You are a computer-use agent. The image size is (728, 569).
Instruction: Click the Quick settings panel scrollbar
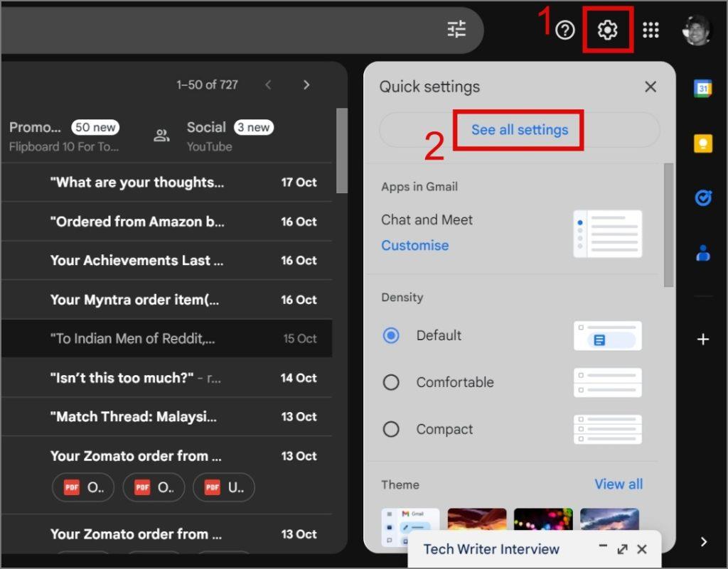pyautogui.click(x=668, y=225)
